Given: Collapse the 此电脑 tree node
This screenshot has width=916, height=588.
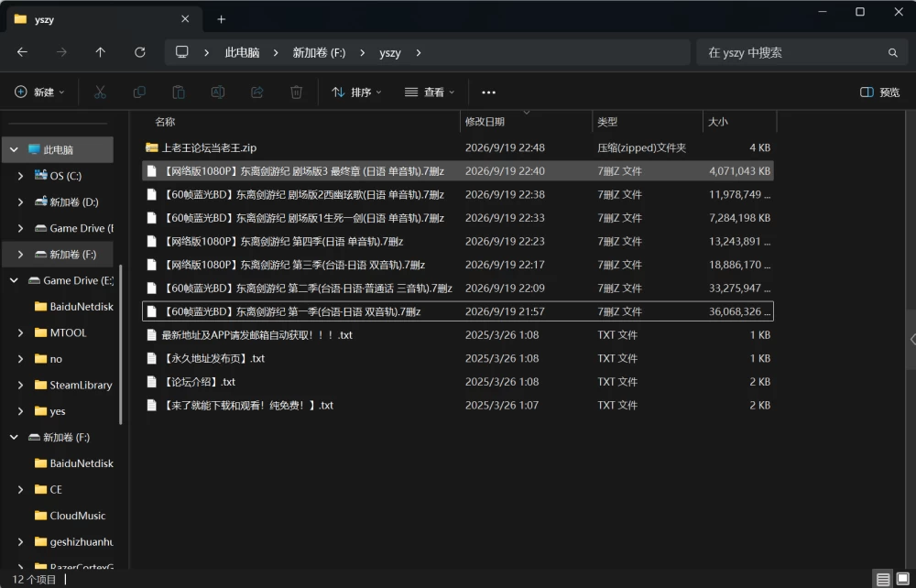Looking at the screenshot, I should click(14, 150).
